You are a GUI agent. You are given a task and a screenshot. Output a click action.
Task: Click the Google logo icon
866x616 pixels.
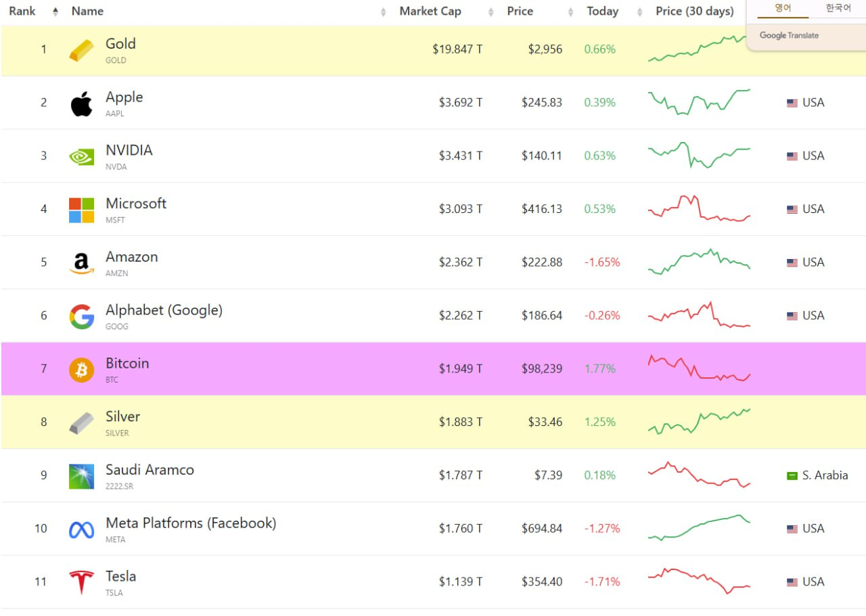(x=82, y=316)
